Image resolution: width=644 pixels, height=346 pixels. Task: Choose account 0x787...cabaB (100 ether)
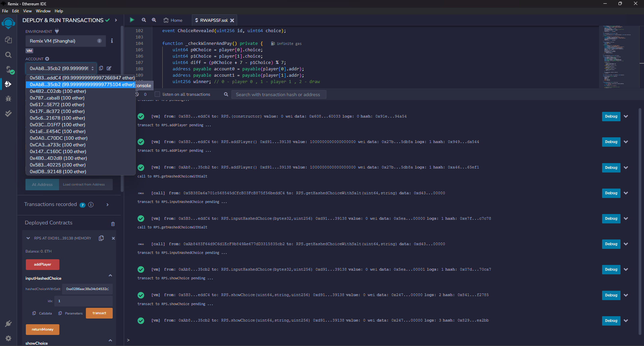click(80, 98)
